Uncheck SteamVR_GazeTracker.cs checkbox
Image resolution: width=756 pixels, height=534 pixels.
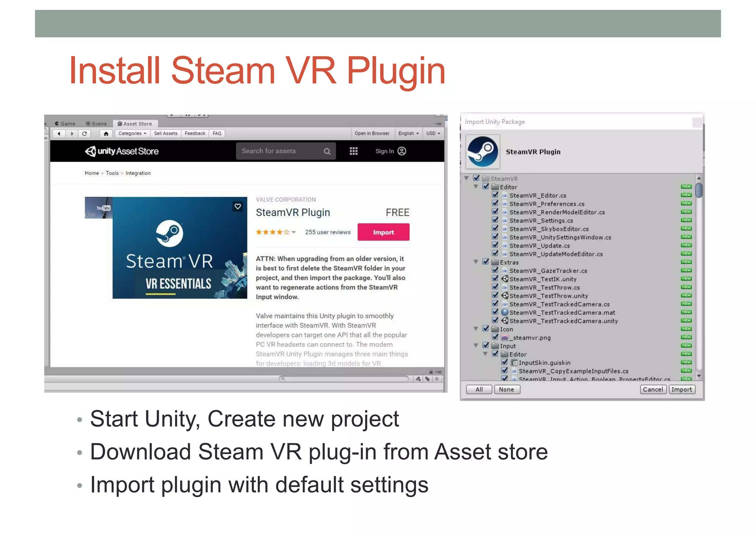495,270
